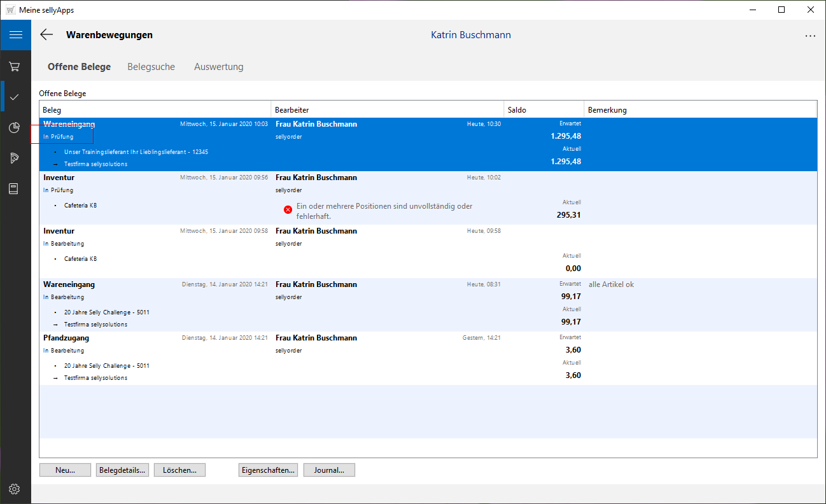Open settings via the gear icon
This screenshot has height=504, width=826.
(15, 489)
